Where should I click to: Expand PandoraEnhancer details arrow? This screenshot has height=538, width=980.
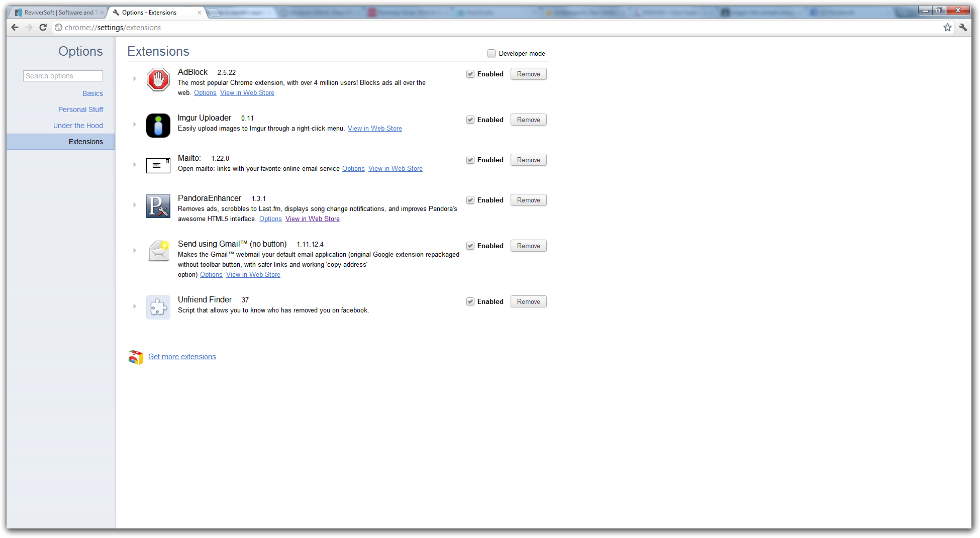pos(135,205)
